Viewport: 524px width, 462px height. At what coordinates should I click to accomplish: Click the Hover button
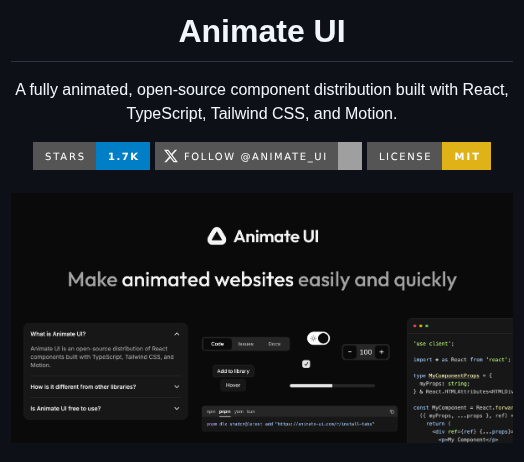233,385
